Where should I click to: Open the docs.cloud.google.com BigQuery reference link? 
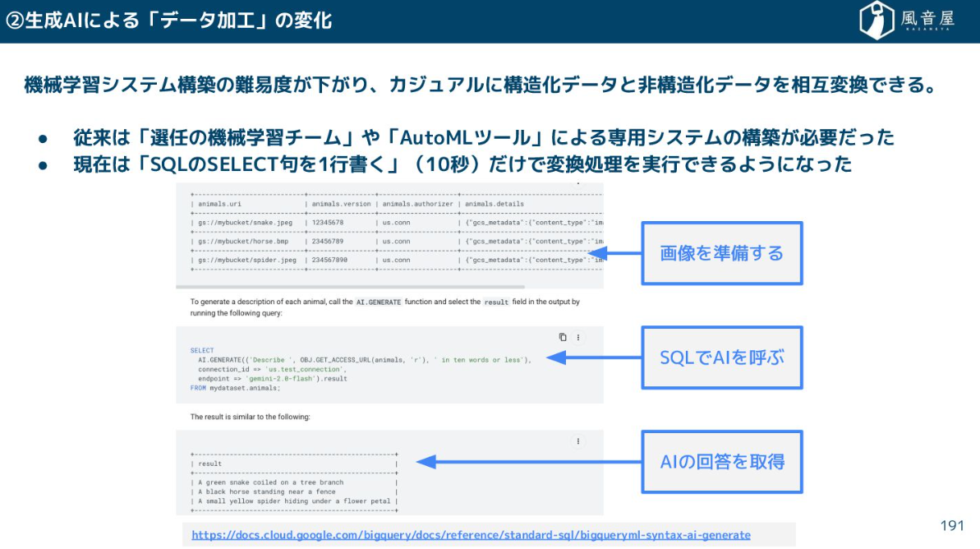click(x=471, y=535)
